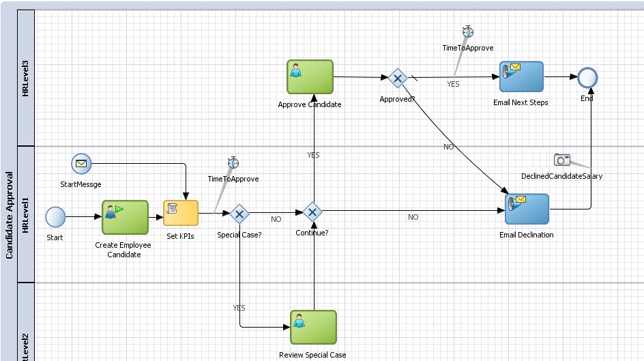Image resolution: width=644 pixels, height=361 pixels.
Task: Select the Review Special Case task
Action: tap(313, 328)
